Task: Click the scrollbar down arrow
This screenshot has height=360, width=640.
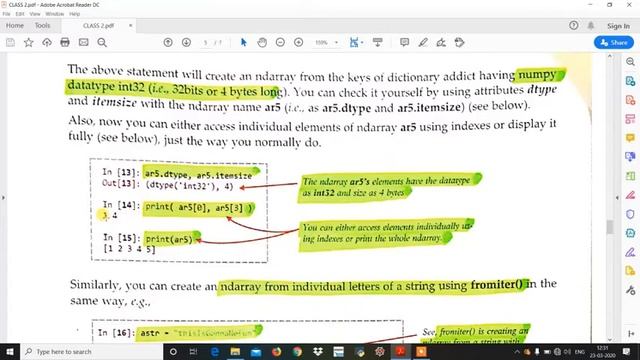Action: click(x=610, y=339)
